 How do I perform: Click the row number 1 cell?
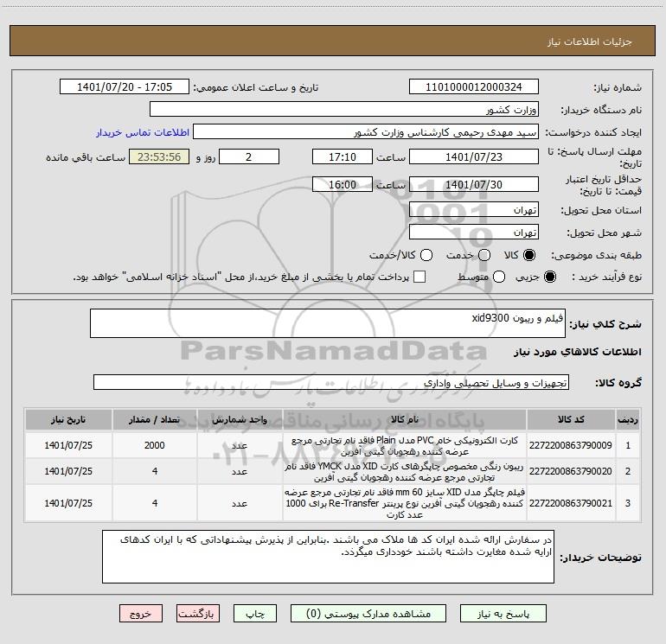pos(628,445)
